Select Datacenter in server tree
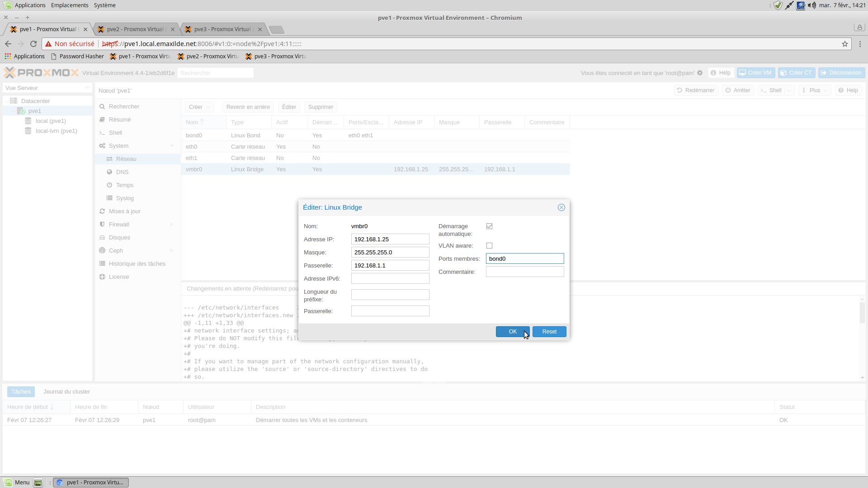 pyautogui.click(x=35, y=101)
